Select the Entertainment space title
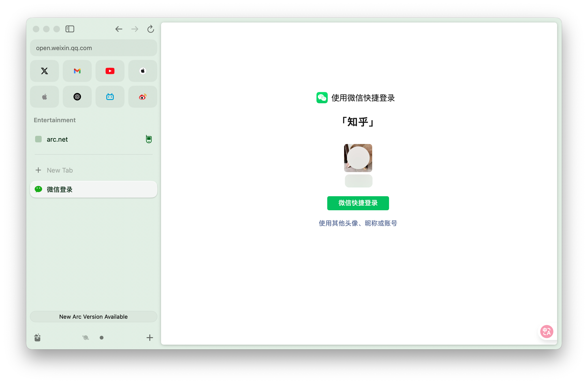Image resolution: width=588 pixels, height=384 pixels. (55, 120)
